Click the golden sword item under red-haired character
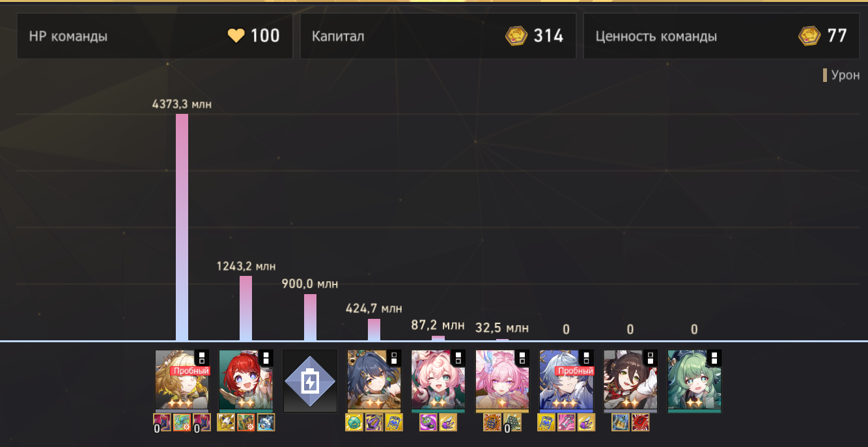Screen dimensions: 868x447 tap(226, 422)
